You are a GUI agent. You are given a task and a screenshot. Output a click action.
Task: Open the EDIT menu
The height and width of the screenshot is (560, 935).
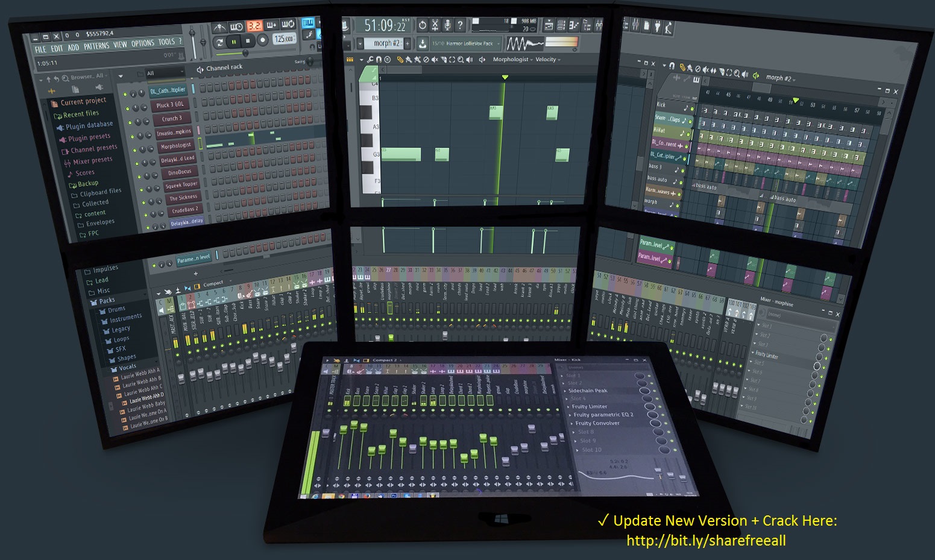coord(57,48)
